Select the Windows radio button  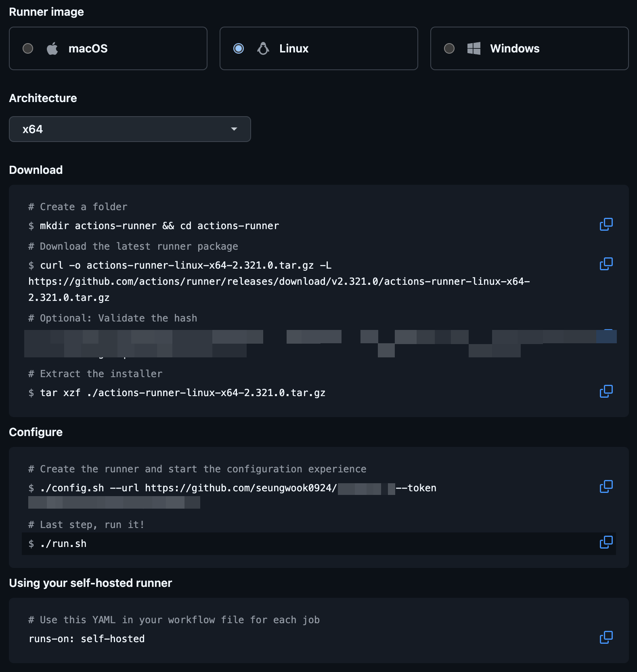[449, 48]
